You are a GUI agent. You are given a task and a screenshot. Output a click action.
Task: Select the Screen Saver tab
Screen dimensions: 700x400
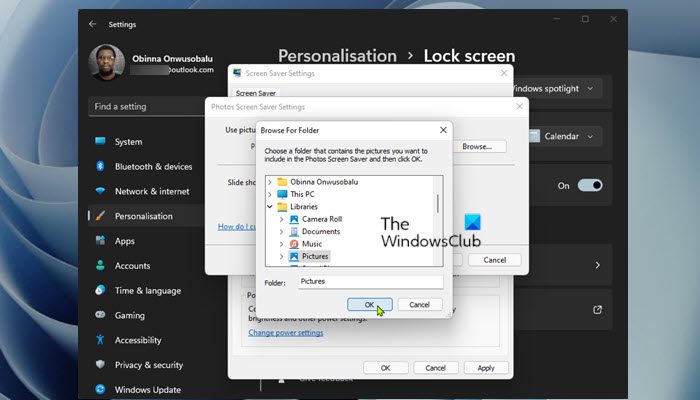coord(255,93)
